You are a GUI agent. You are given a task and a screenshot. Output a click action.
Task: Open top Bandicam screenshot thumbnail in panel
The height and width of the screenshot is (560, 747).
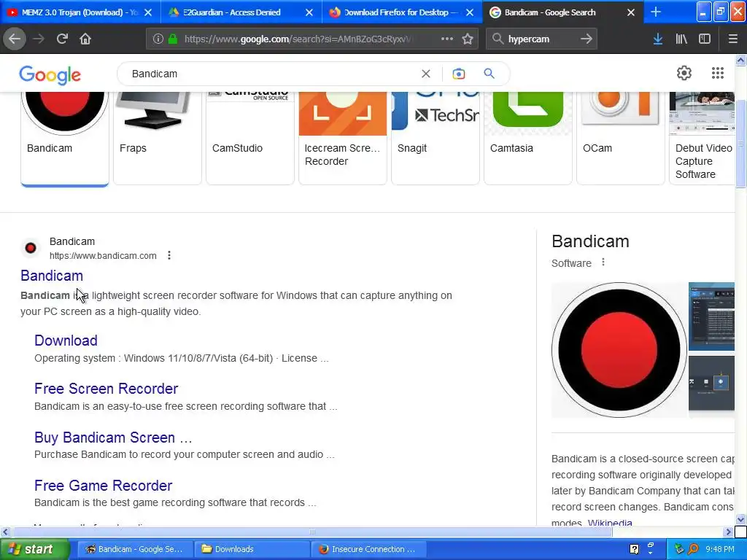711,316
